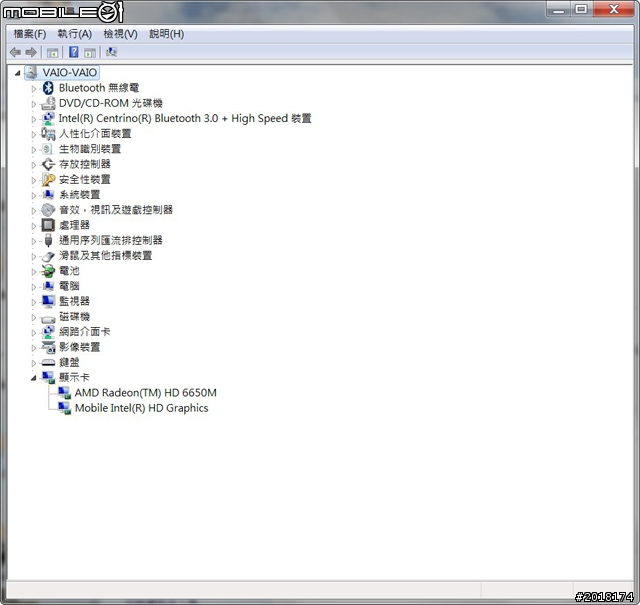Expand the 磁碟機 node
The height and width of the screenshot is (605, 640).
point(34,317)
